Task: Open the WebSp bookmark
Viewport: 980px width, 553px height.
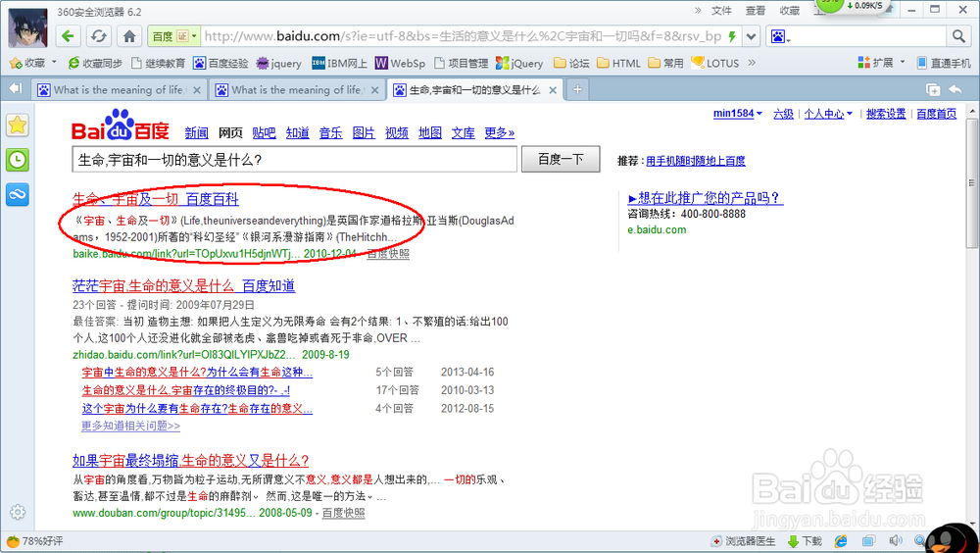Action: 400,63
